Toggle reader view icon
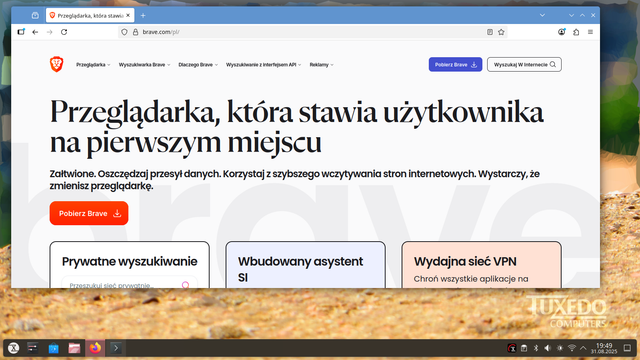The height and width of the screenshot is (360, 640). (x=490, y=32)
